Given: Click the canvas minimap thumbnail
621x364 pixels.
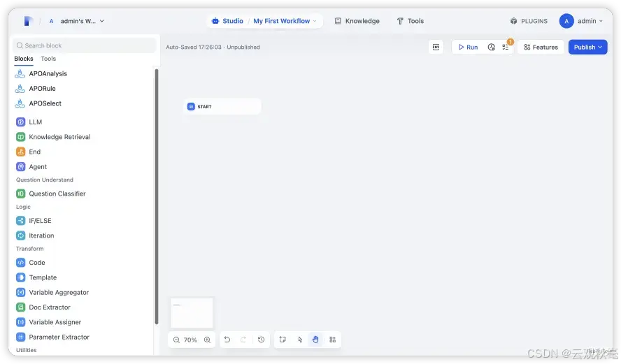Looking at the screenshot, I should pos(192,312).
